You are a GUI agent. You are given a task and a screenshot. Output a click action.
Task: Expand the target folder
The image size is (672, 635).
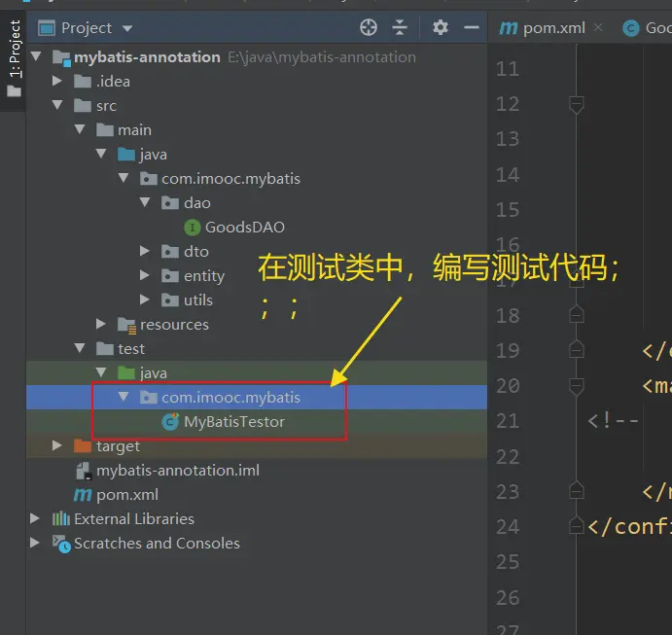point(58,446)
